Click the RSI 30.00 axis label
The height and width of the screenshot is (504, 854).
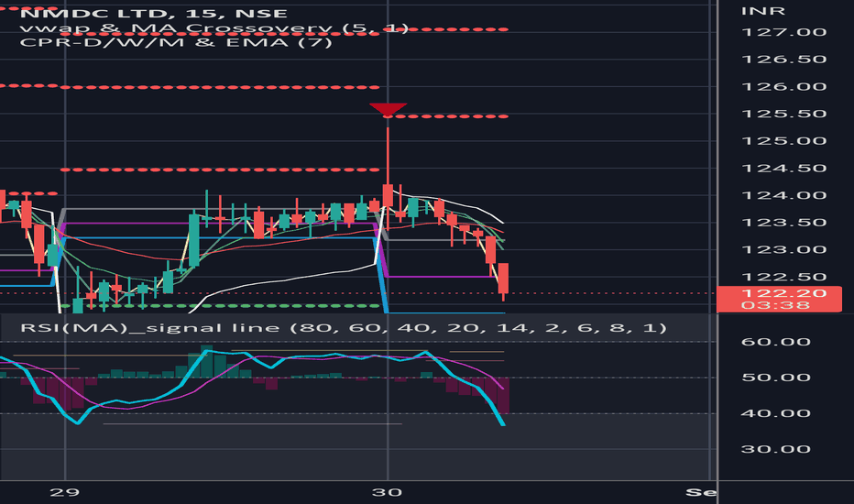point(775,450)
